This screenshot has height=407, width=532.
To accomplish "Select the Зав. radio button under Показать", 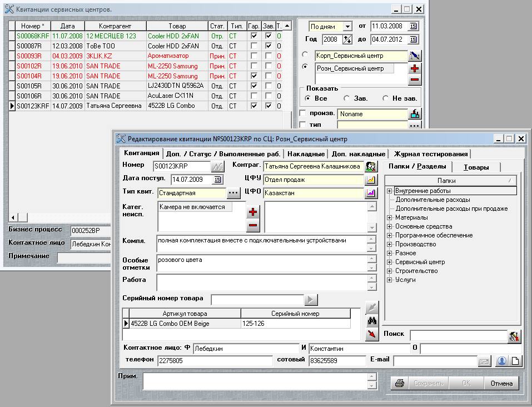I will point(346,98).
